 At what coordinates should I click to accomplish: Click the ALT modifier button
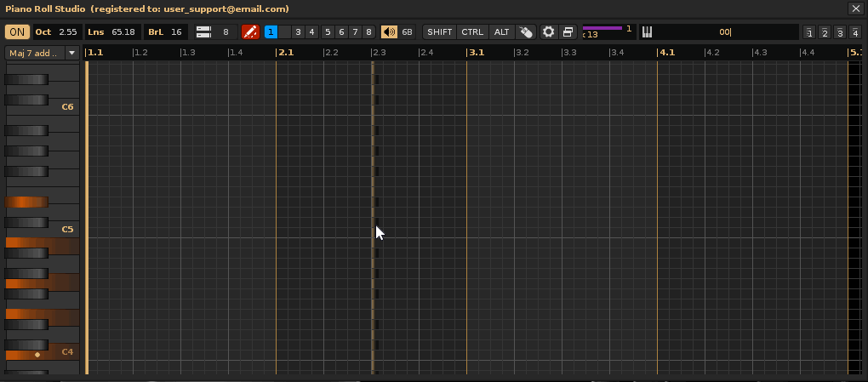[x=502, y=32]
